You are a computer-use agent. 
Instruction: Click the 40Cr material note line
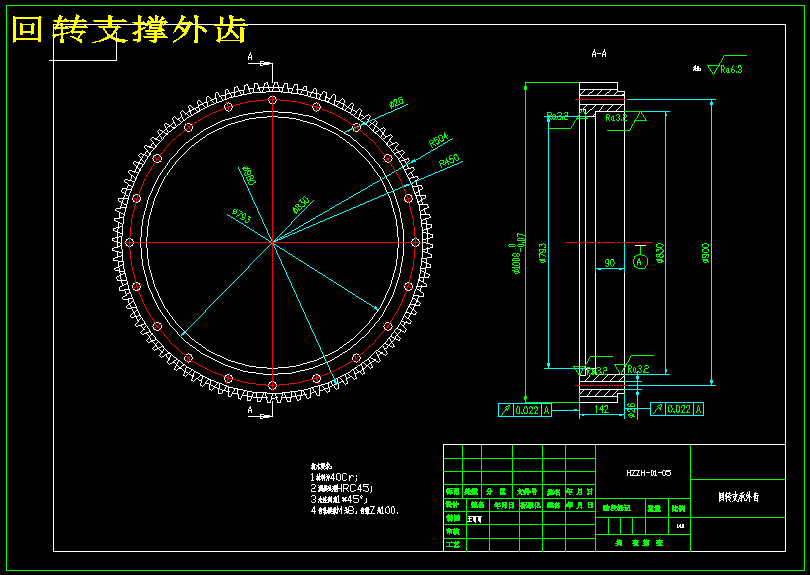pos(334,477)
